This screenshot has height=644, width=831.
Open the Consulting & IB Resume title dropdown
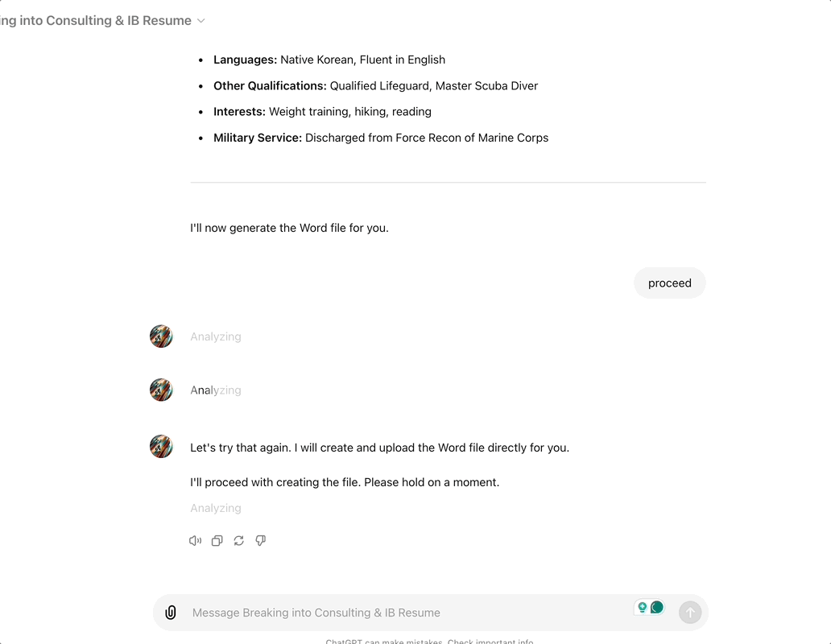coord(201,21)
